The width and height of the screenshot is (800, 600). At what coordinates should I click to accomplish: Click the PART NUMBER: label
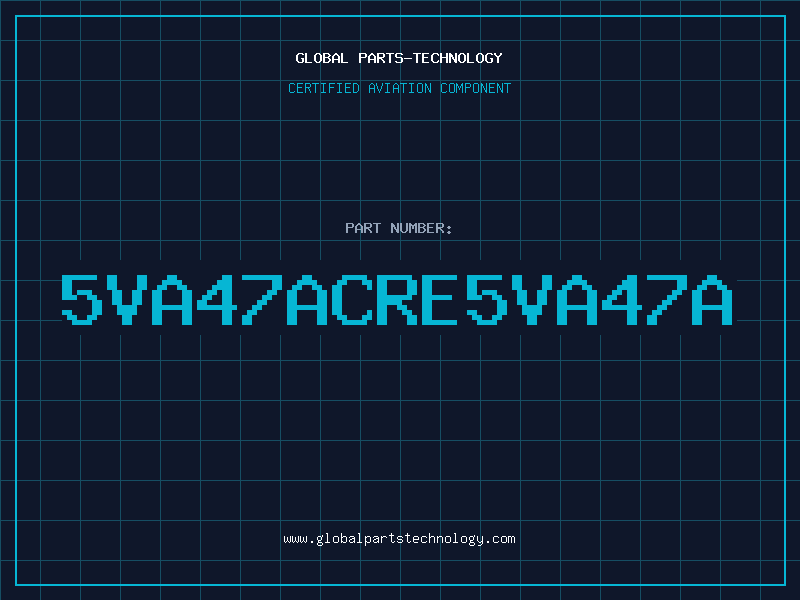pos(398,228)
